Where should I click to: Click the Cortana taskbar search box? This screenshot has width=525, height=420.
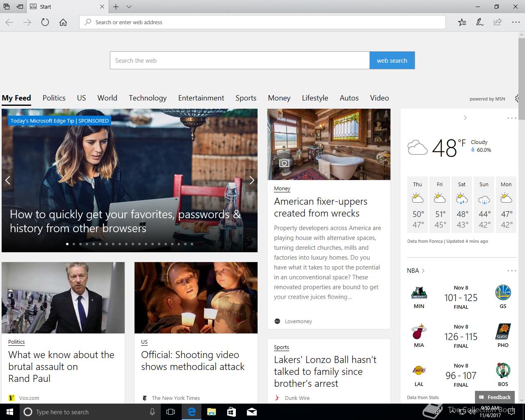(x=90, y=412)
